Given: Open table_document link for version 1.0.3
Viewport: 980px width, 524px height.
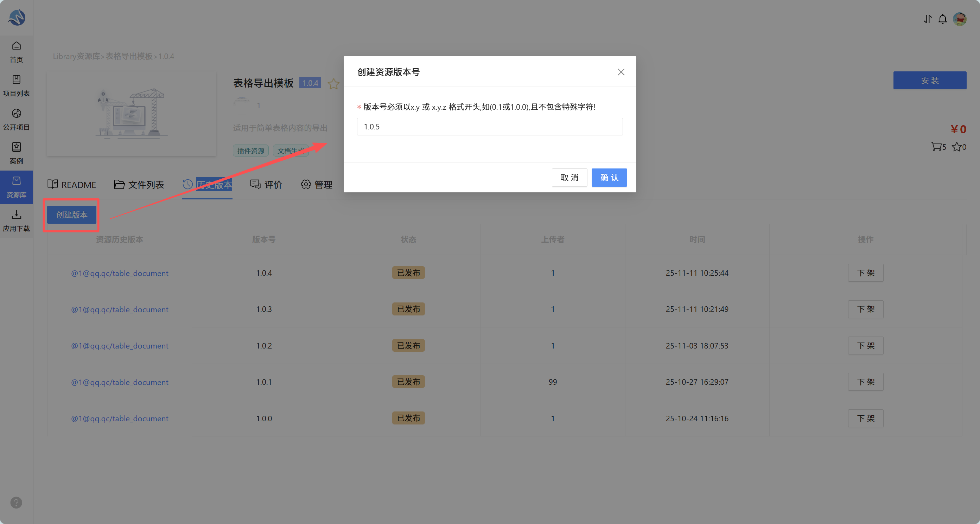Looking at the screenshot, I should pos(120,309).
